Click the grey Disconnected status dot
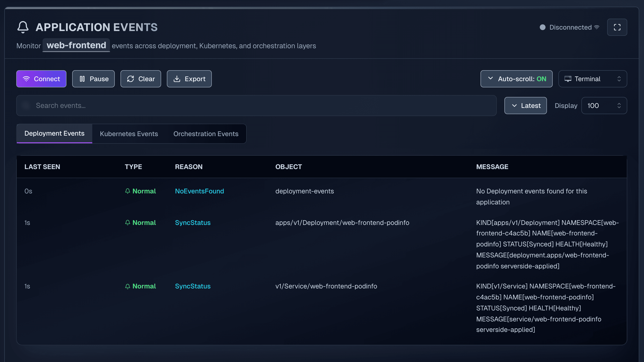 542,27
